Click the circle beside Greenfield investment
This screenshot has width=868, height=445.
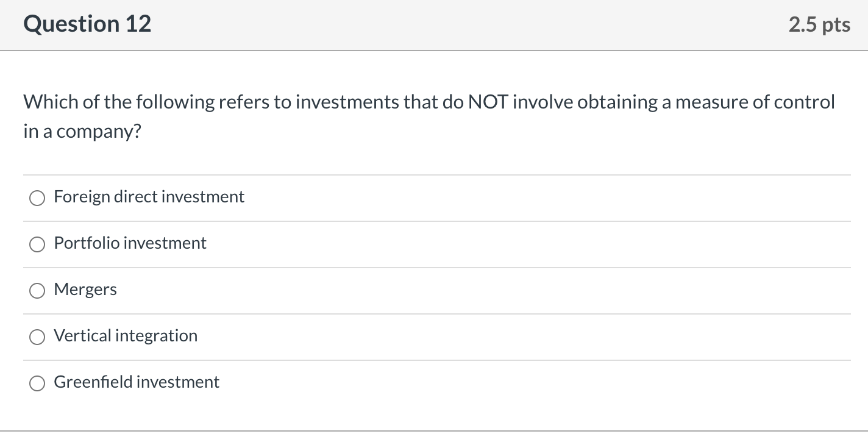[37, 383]
